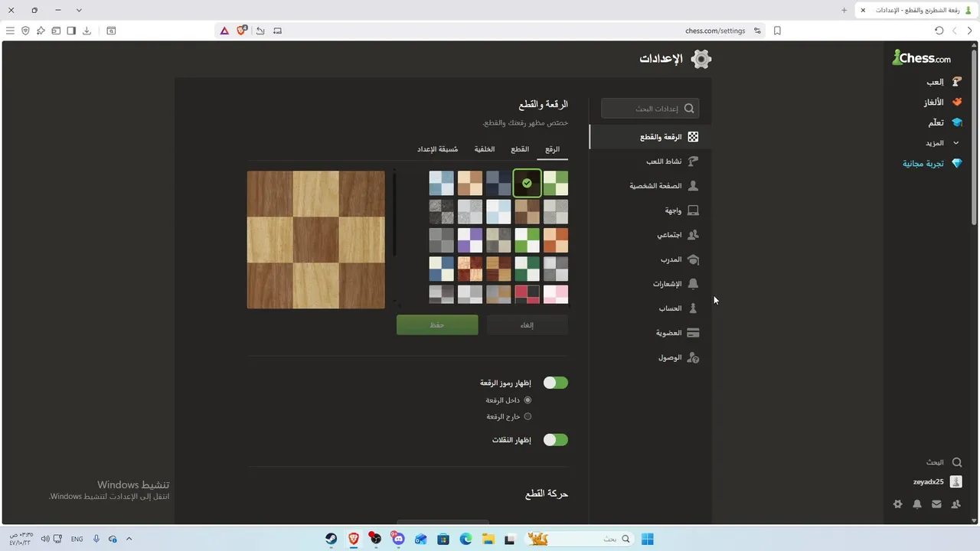Show hidden system tray icons
980x551 pixels.
pyautogui.click(x=129, y=539)
